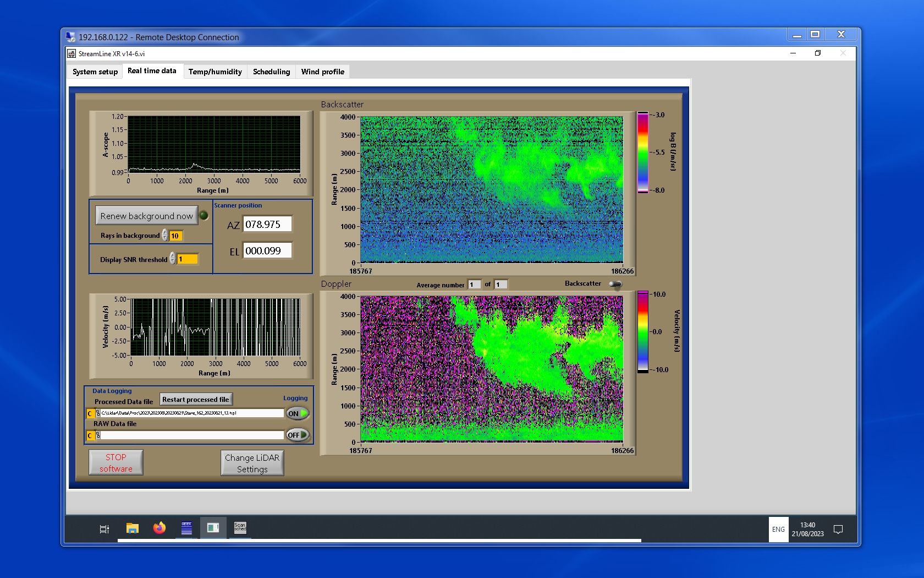Toggle the Backscatter switch above Doppler plot
This screenshot has width=924, height=578.
click(615, 284)
